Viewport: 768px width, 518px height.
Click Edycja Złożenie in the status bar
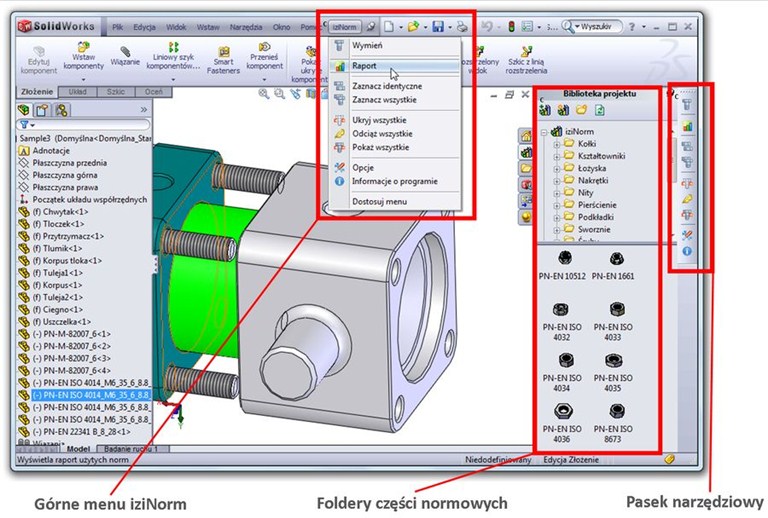[x=571, y=459]
